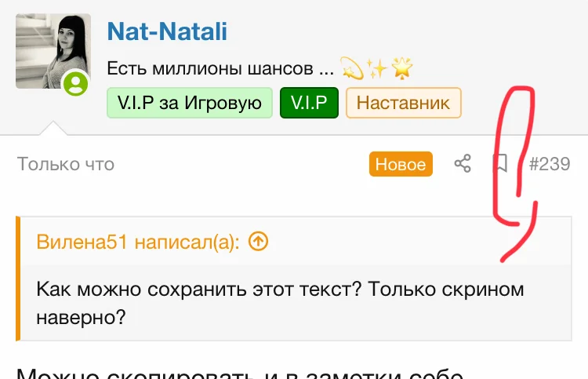Click the share post icon
Image resolution: width=588 pixels, height=379 pixels.
pyautogui.click(x=463, y=164)
